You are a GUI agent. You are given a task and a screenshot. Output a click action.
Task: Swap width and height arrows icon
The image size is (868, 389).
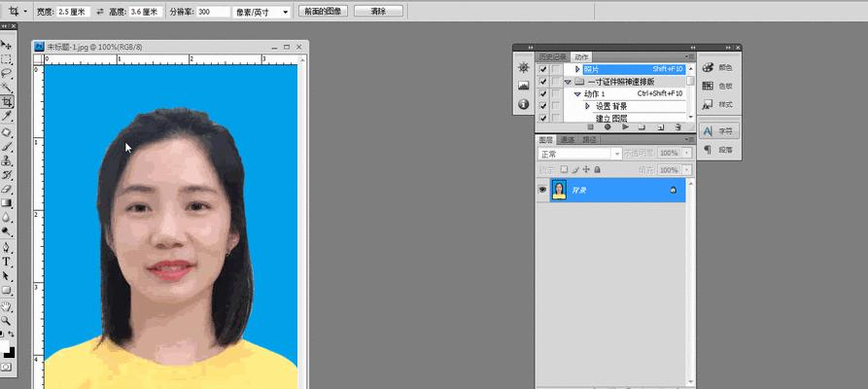[100, 12]
